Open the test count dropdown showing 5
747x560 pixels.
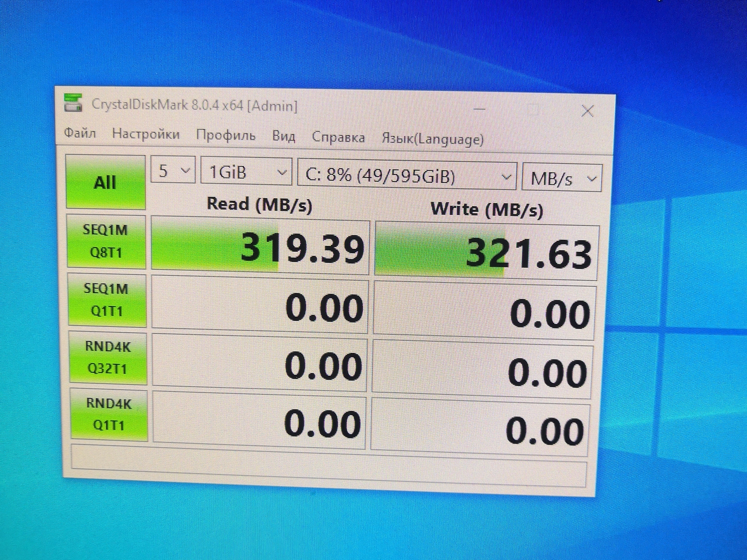[173, 171]
